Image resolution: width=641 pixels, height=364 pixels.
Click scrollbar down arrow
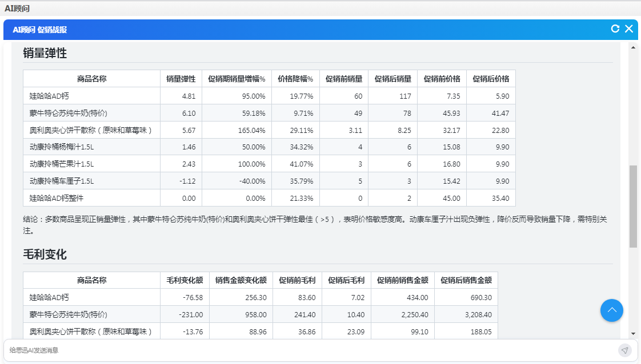pos(633,333)
